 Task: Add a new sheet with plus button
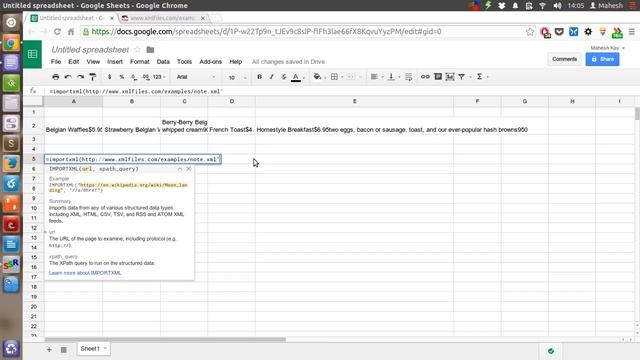click(49, 349)
